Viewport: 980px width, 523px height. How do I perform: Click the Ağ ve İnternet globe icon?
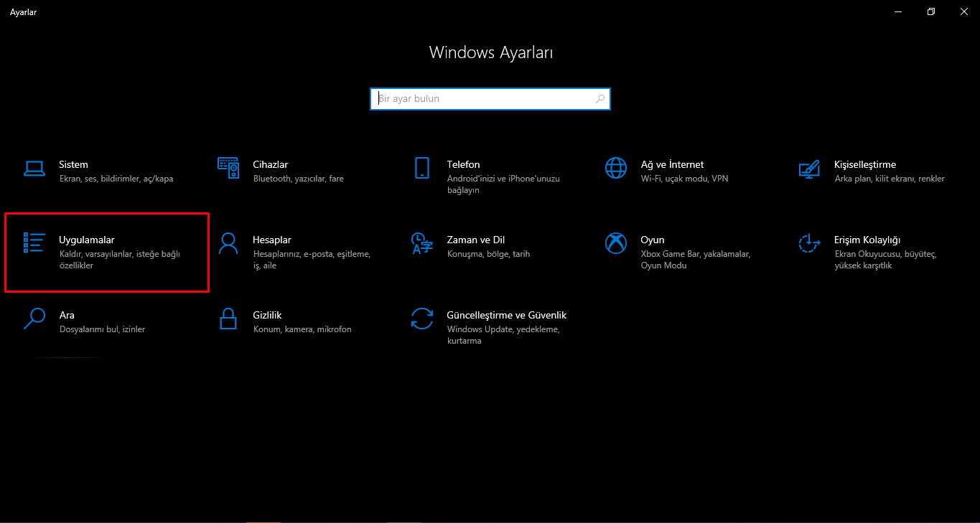(616, 168)
